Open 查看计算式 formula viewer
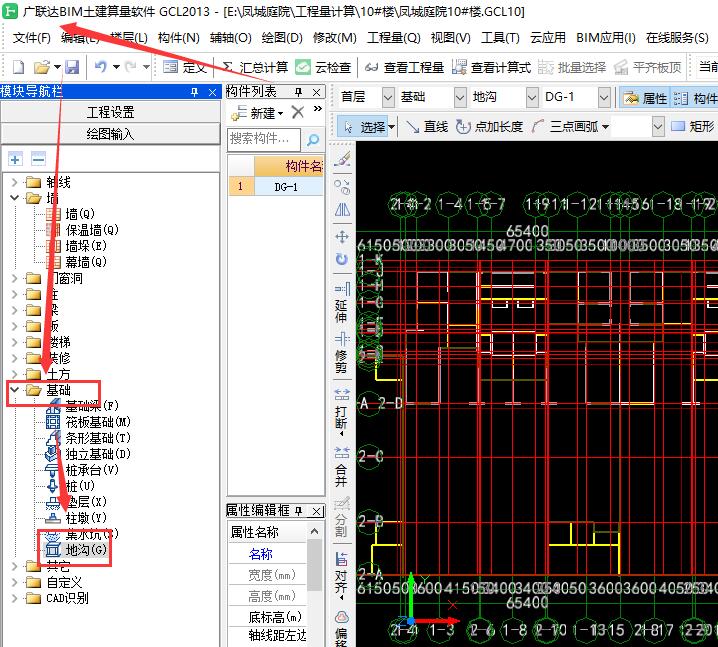The height and width of the screenshot is (647, 718). click(x=491, y=67)
